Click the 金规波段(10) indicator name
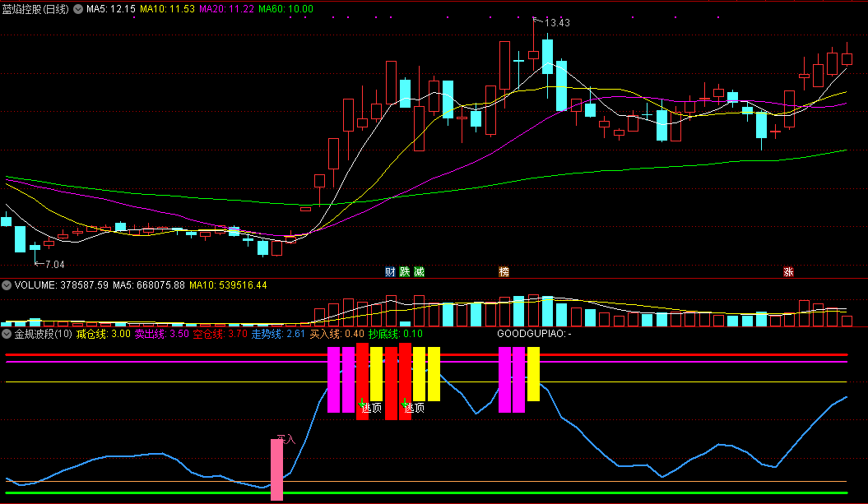The width and height of the screenshot is (868, 504). 43,334
